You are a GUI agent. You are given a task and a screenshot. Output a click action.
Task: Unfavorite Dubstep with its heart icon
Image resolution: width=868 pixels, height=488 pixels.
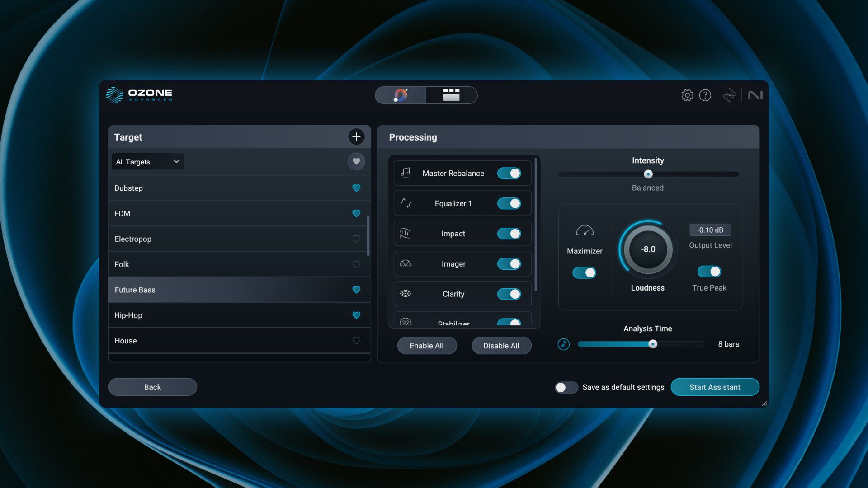(x=356, y=188)
